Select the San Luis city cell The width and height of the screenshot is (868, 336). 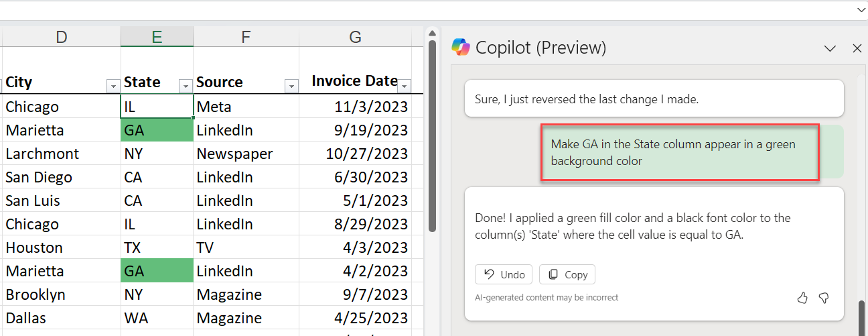[62, 201]
